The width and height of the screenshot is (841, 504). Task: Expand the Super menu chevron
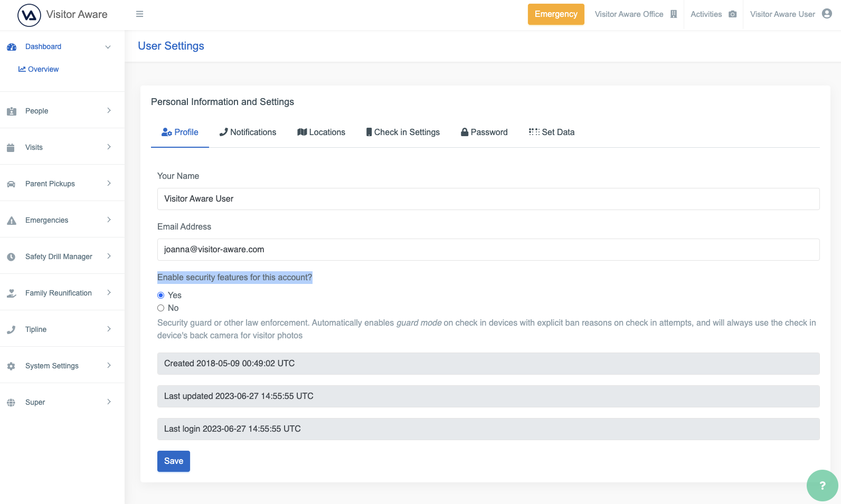109,402
